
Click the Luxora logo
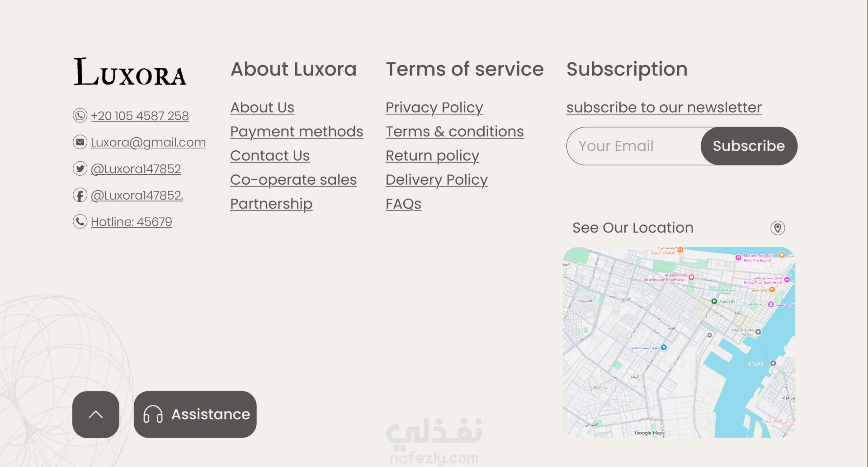coord(130,71)
